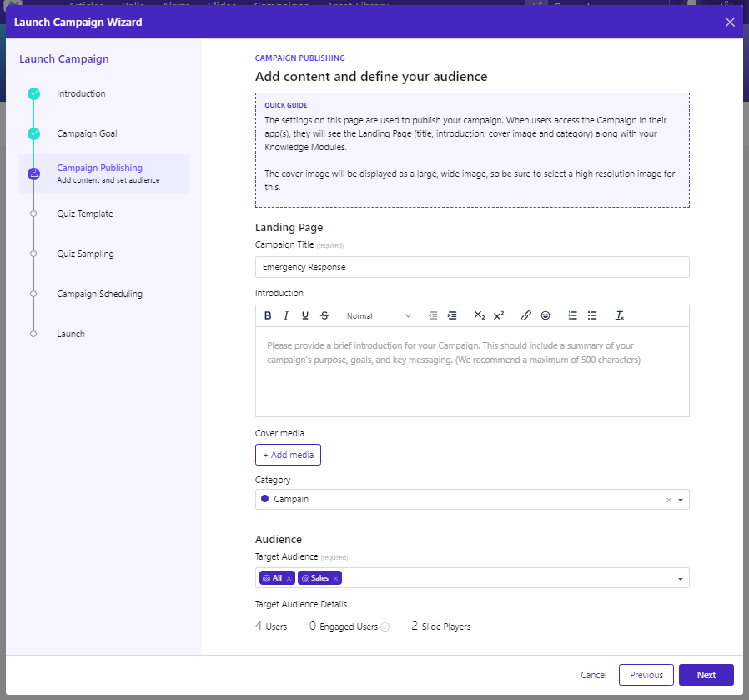Click the Quiz Template step circle marker
The width and height of the screenshot is (749, 700).
click(33, 214)
